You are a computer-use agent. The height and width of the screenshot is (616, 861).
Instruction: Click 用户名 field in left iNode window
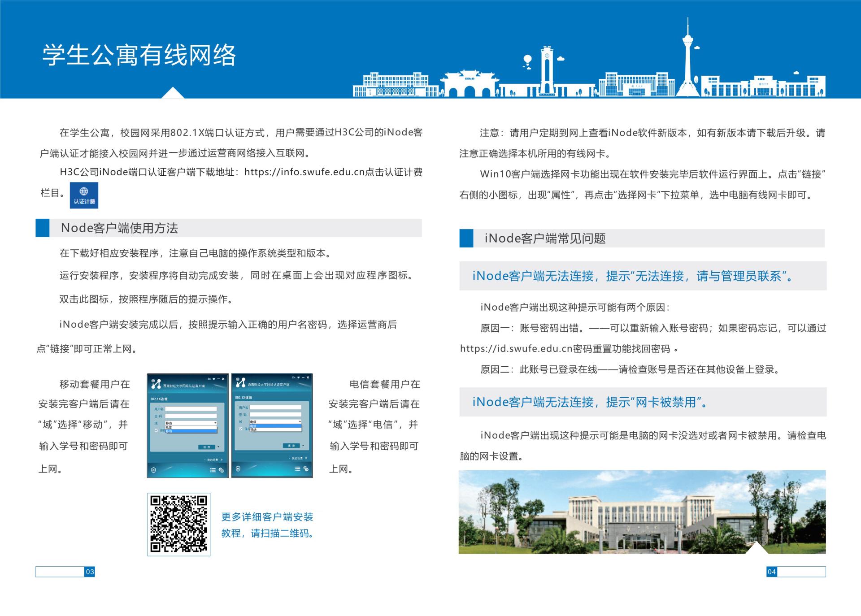click(x=191, y=409)
